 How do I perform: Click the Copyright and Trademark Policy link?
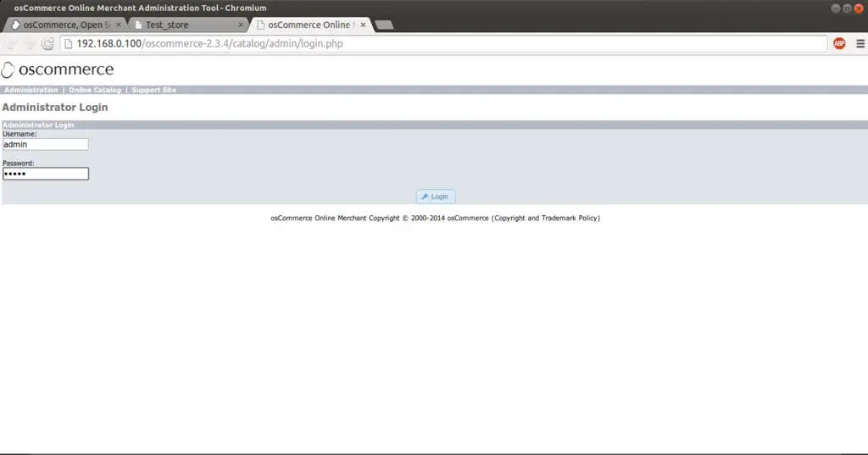545,218
